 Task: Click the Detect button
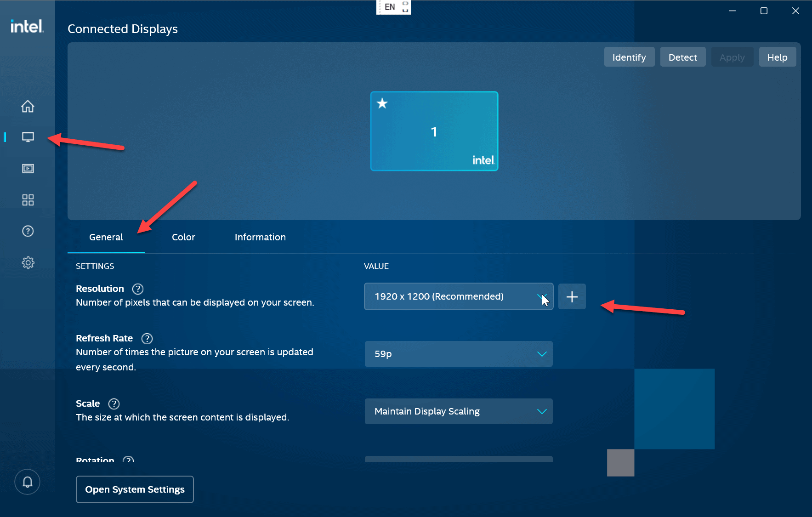[x=682, y=57]
